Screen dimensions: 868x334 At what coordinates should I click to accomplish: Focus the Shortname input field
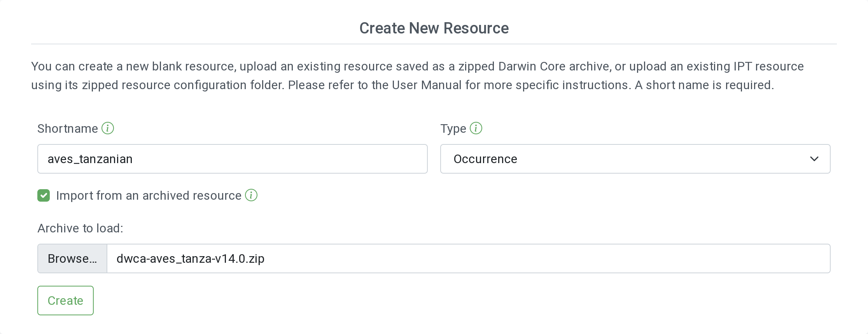pyautogui.click(x=272, y=159)
